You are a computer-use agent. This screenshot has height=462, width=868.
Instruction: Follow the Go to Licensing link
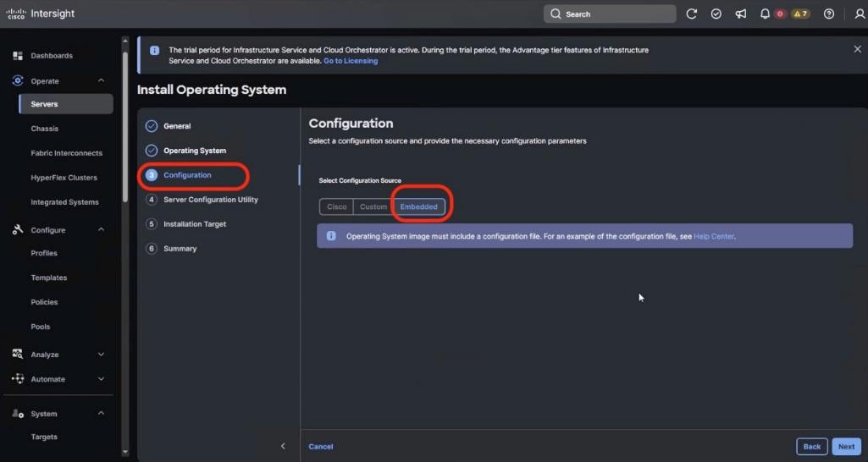coord(351,61)
